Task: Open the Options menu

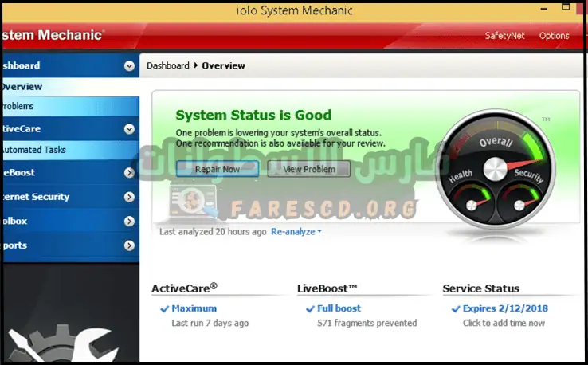Action: (554, 36)
